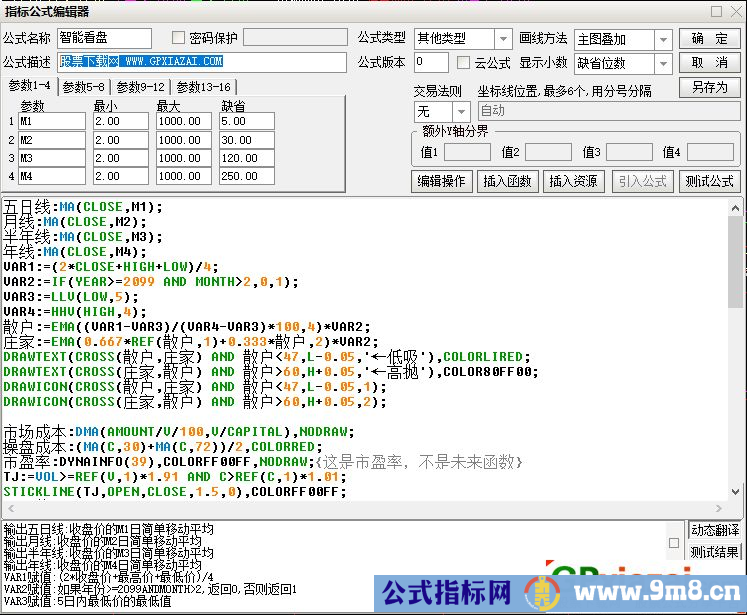Open the 画线方法 dropdown
The height and width of the screenshot is (615, 747).
663,40
